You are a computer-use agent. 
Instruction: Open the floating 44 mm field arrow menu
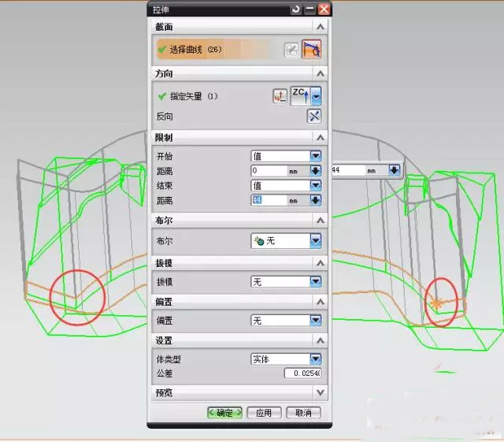[x=395, y=170]
